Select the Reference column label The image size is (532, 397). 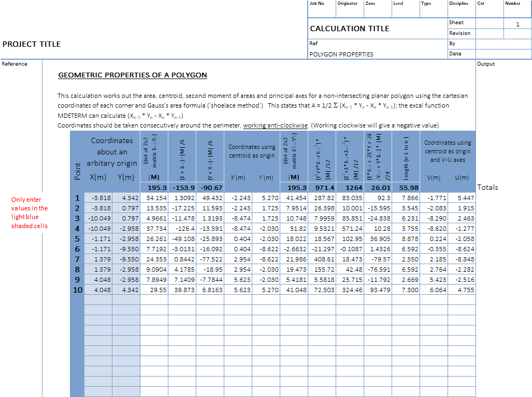pos(14,64)
